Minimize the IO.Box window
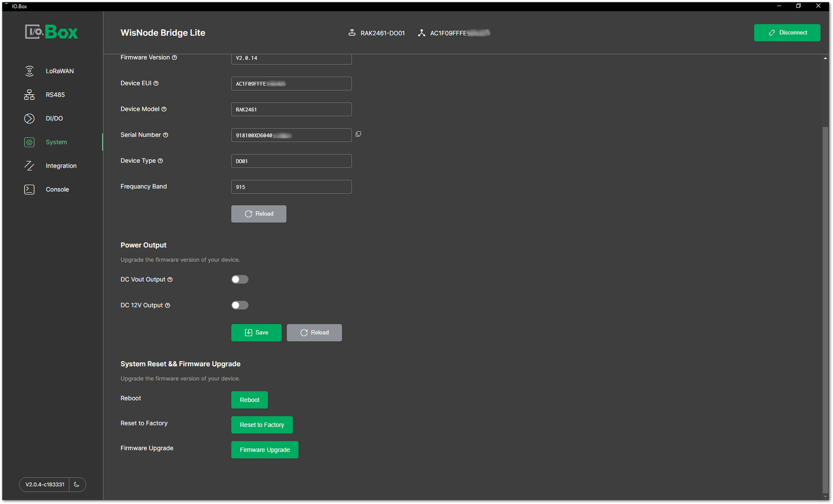 pos(779,6)
